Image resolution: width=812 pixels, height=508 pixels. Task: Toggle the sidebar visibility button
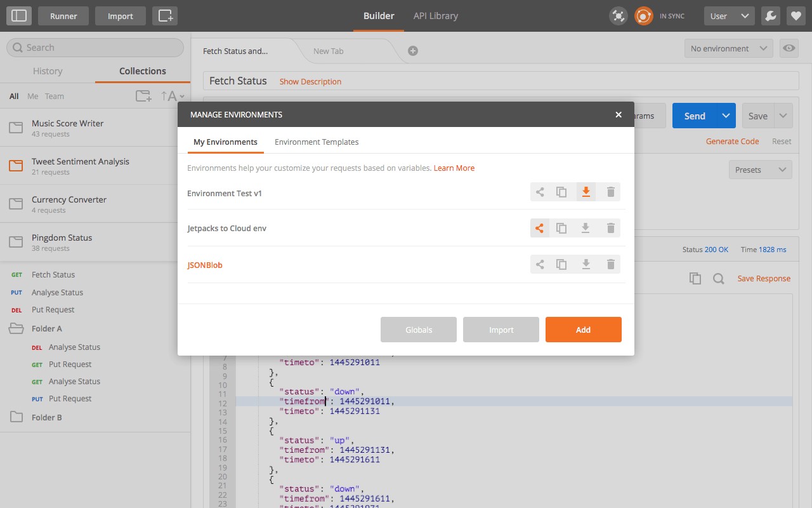[x=19, y=16]
